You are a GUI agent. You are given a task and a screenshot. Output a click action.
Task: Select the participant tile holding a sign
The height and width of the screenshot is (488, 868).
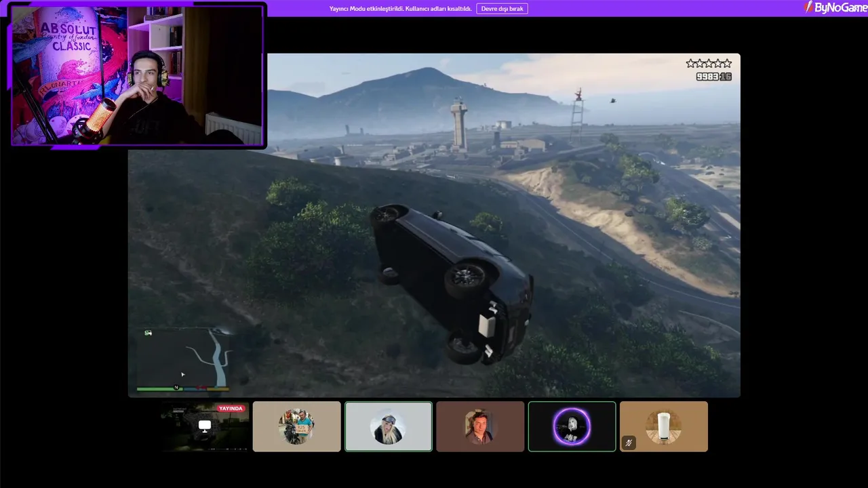(x=296, y=426)
